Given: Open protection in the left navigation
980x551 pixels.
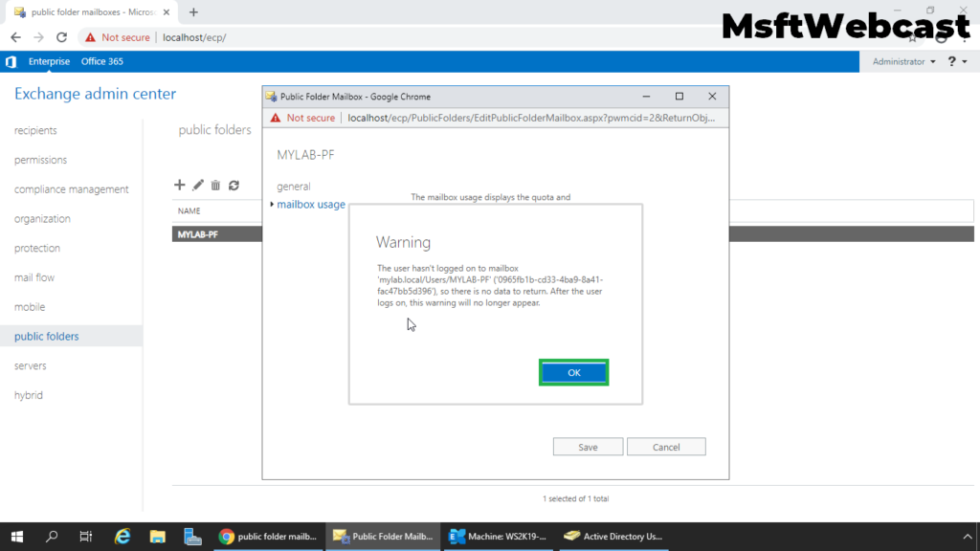Looking at the screenshot, I should [37, 248].
